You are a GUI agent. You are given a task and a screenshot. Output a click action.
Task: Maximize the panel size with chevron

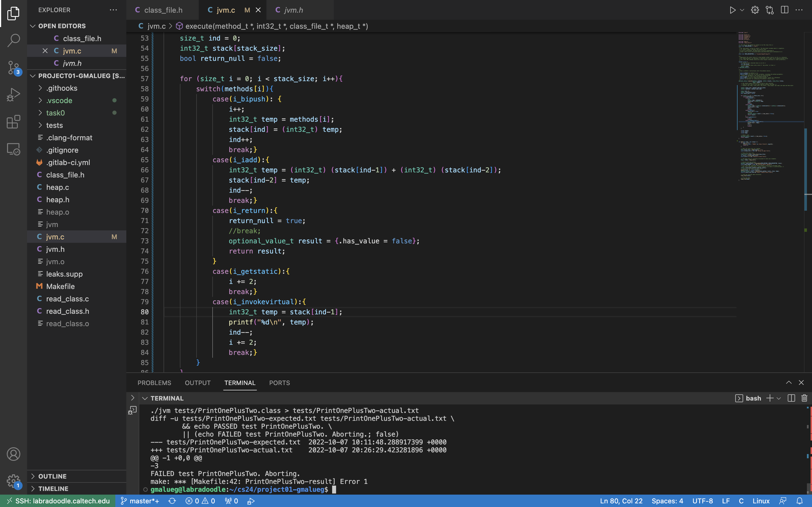tap(789, 383)
